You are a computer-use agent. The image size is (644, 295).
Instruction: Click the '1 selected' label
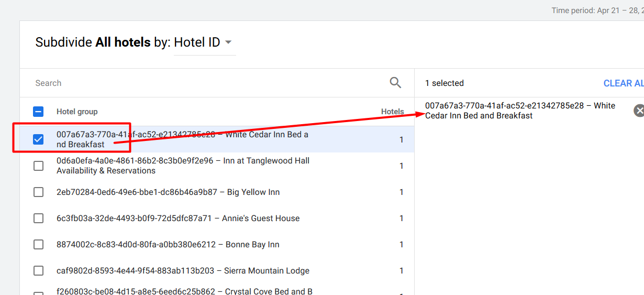(445, 83)
